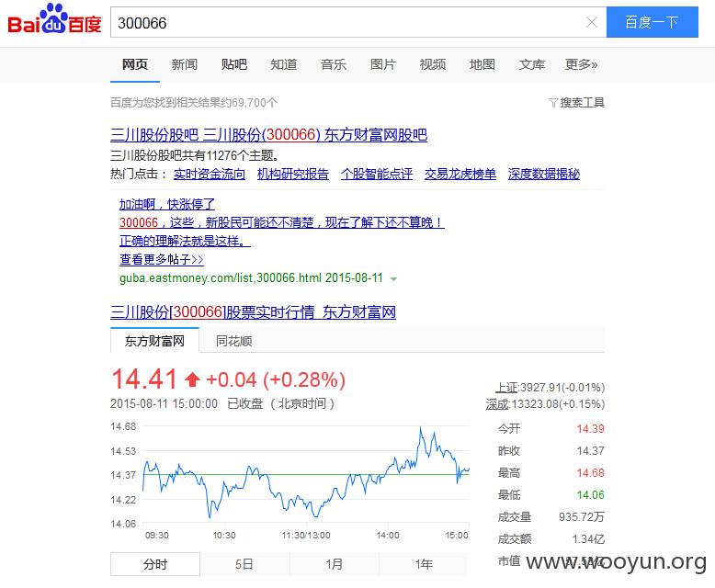Expand the 更多» menu
Viewport: 715px width, 588px height.
582,64
